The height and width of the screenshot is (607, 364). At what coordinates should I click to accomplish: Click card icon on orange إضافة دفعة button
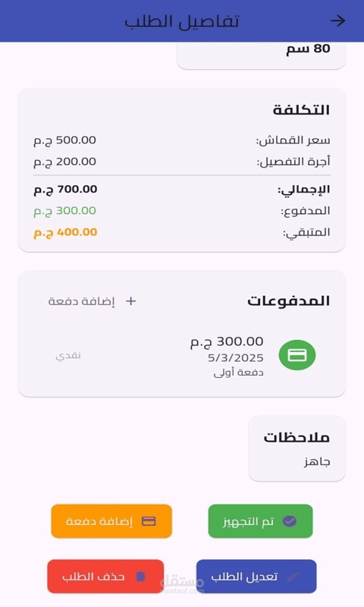click(x=149, y=521)
